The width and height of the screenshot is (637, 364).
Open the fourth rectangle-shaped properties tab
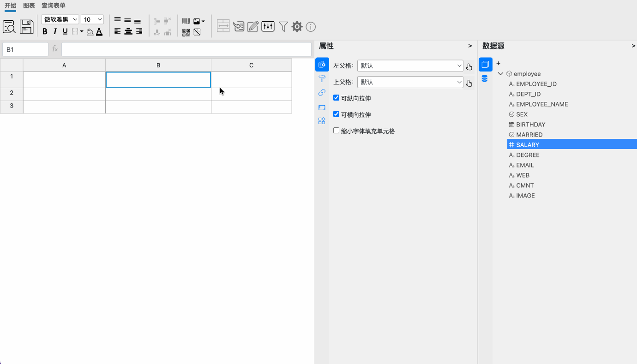coord(322,107)
